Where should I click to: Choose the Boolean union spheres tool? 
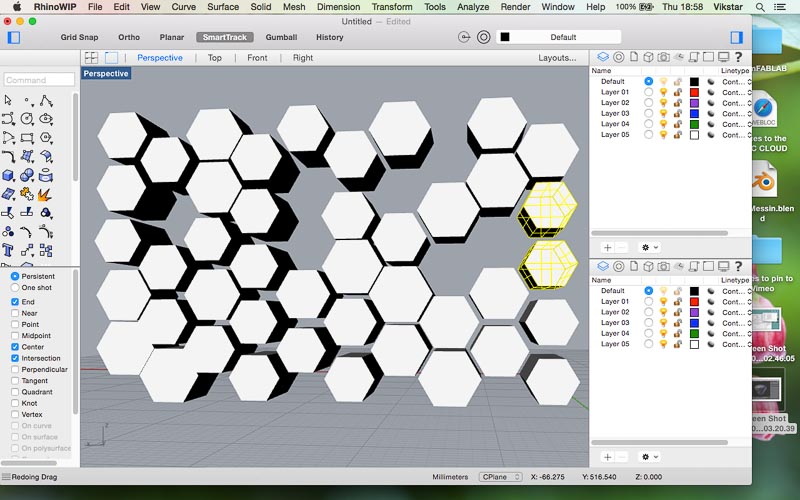[27, 176]
